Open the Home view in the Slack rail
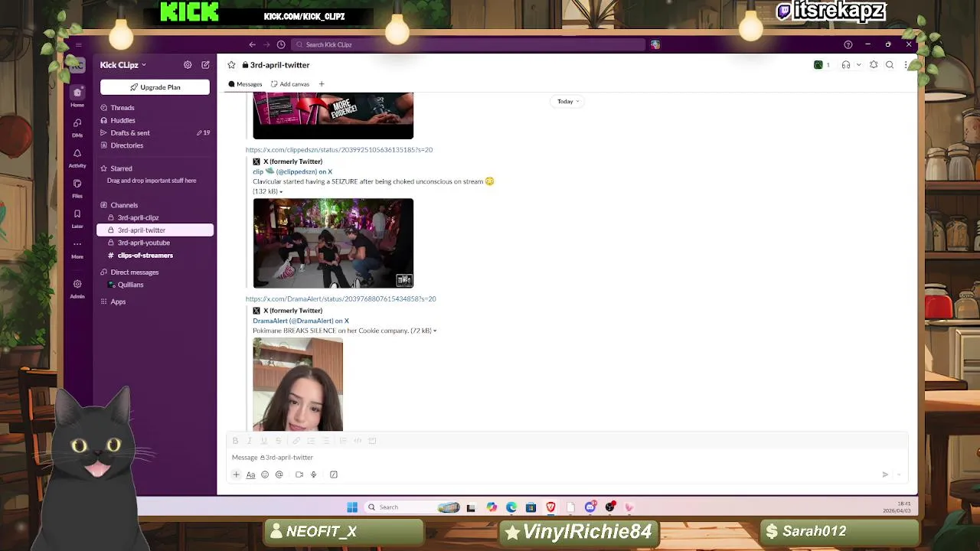Screen dimensions: 980x551 pos(77,96)
